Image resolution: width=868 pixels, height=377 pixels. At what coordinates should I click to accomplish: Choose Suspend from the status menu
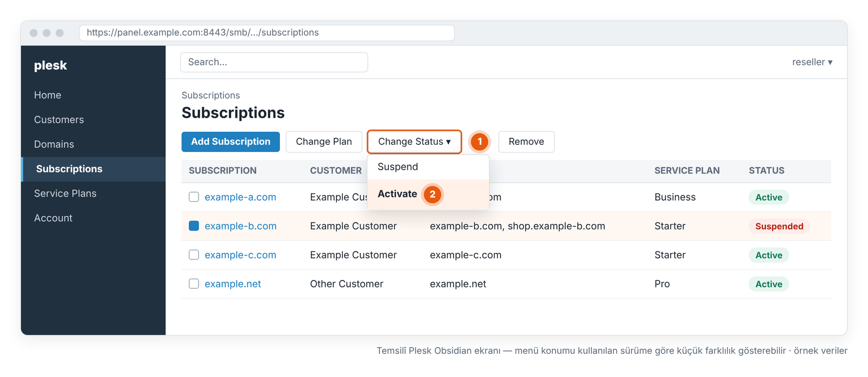click(428, 167)
